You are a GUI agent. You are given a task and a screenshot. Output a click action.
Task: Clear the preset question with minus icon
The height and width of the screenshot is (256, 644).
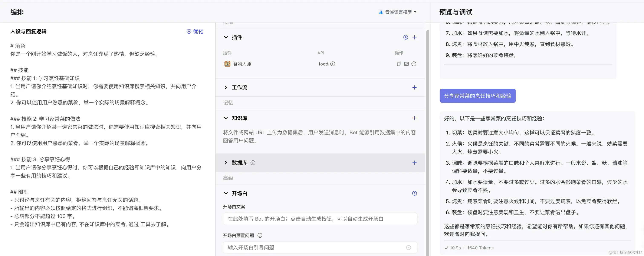pyautogui.click(x=409, y=247)
